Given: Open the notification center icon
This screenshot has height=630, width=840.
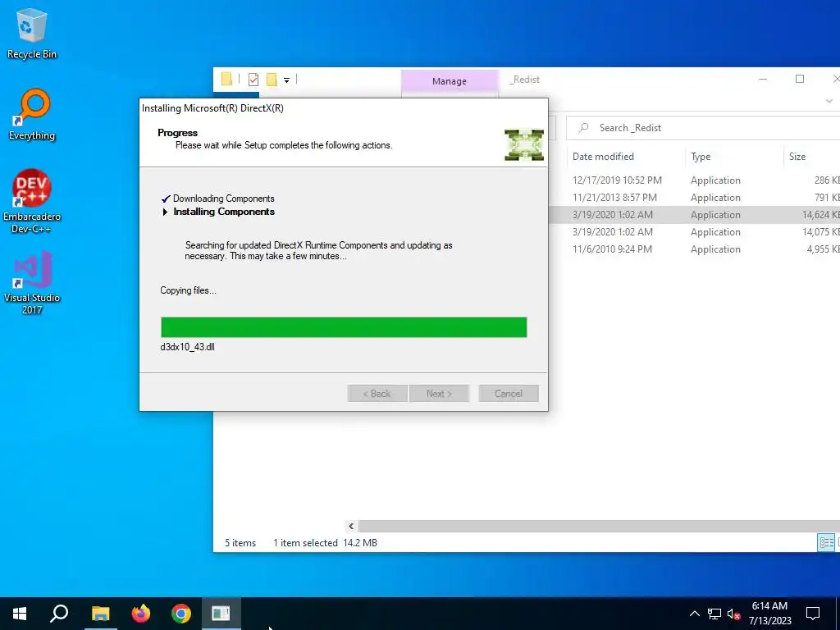Looking at the screenshot, I should [x=813, y=614].
